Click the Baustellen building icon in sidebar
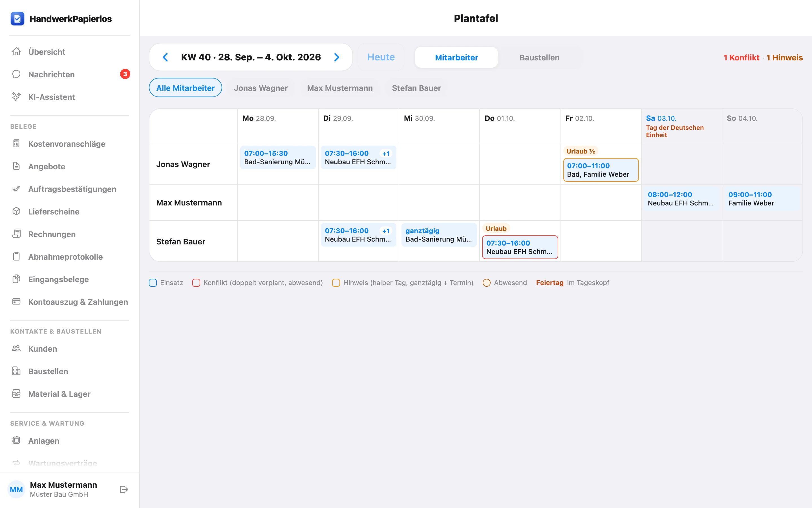 (x=16, y=371)
